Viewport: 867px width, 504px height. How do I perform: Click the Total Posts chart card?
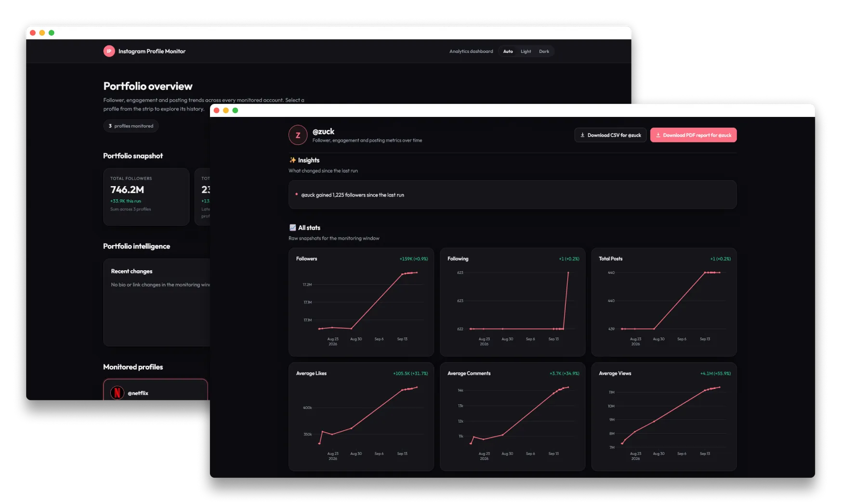click(664, 302)
